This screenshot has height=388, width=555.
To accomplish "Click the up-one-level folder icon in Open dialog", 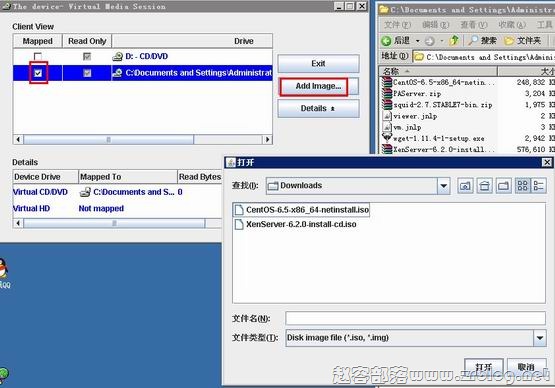I will tap(465, 186).
